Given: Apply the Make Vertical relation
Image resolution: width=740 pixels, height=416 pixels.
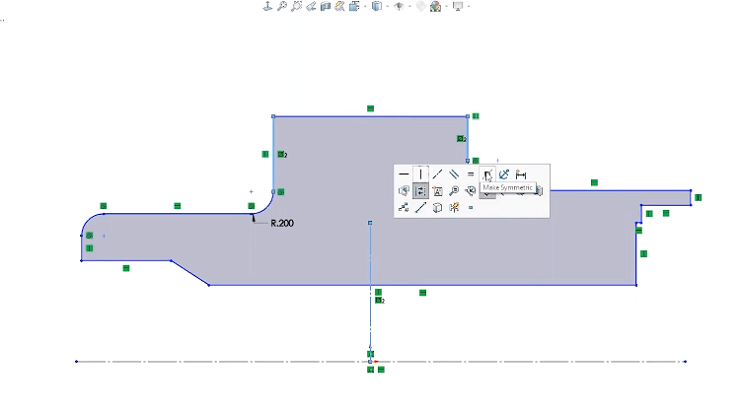Looking at the screenshot, I should 421,174.
